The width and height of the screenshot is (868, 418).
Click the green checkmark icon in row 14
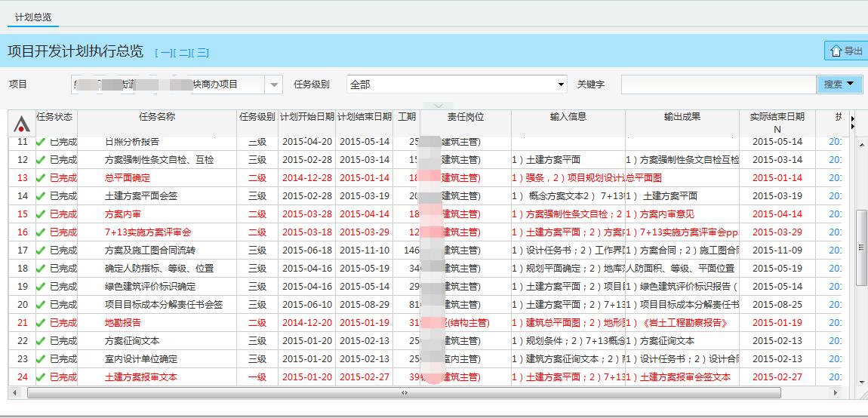tap(41, 196)
